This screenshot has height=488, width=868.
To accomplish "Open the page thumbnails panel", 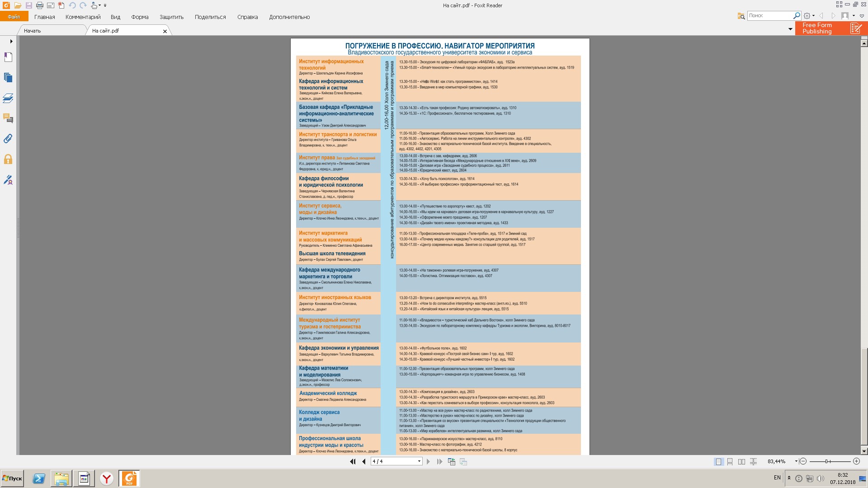I will coord(8,78).
